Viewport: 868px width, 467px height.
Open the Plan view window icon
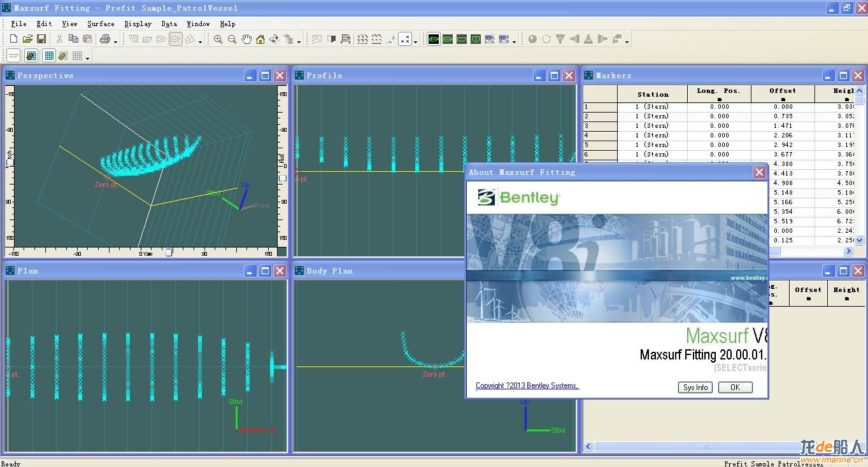pyautogui.click(x=448, y=39)
